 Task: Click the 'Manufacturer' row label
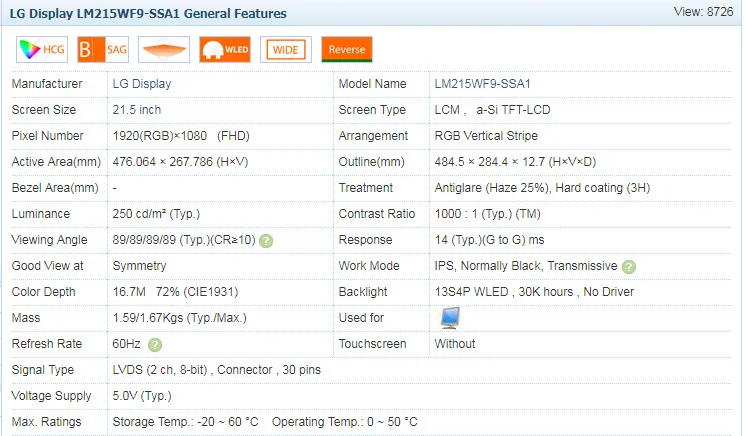click(x=47, y=84)
